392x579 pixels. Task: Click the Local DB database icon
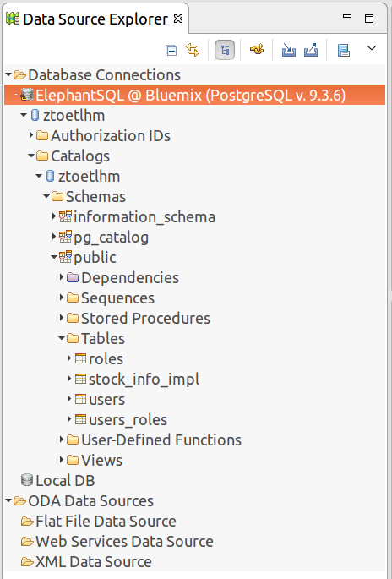(x=26, y=480)
